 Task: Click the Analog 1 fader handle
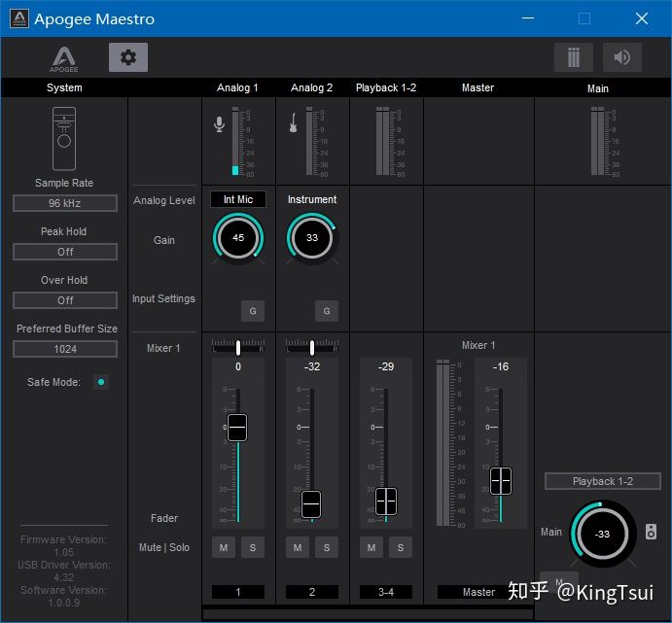point(237,427)
